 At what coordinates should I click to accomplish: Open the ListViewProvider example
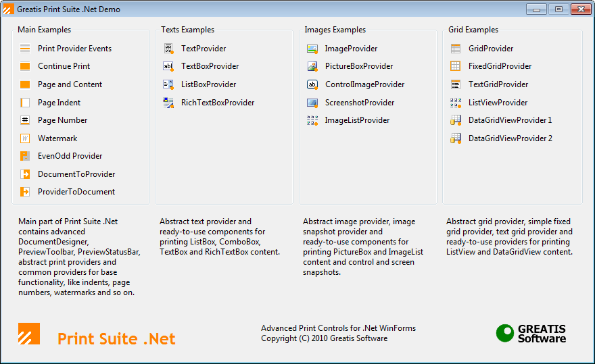coord(498,103)
